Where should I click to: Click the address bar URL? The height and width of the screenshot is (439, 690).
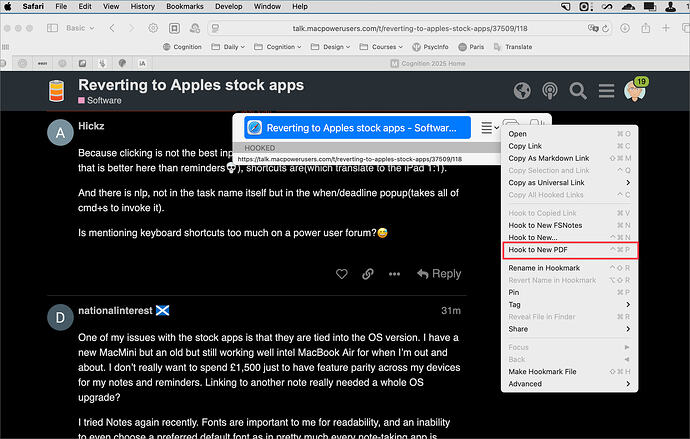[410, 28]
